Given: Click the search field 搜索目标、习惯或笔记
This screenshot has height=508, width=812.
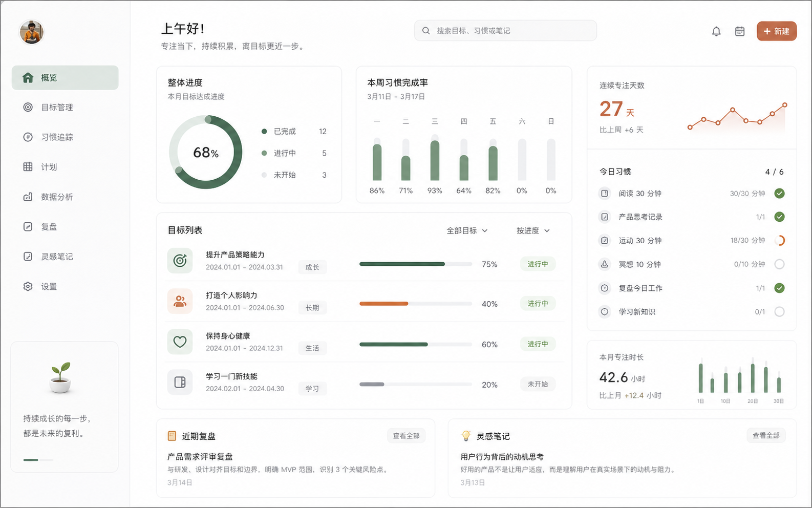Looking at the screenshot, I should click(x=505, y=31).
